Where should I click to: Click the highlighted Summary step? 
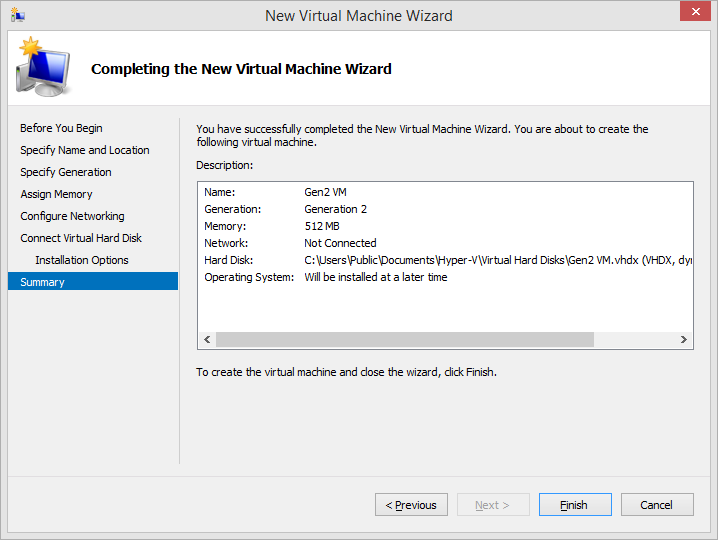tap(42, 282)
